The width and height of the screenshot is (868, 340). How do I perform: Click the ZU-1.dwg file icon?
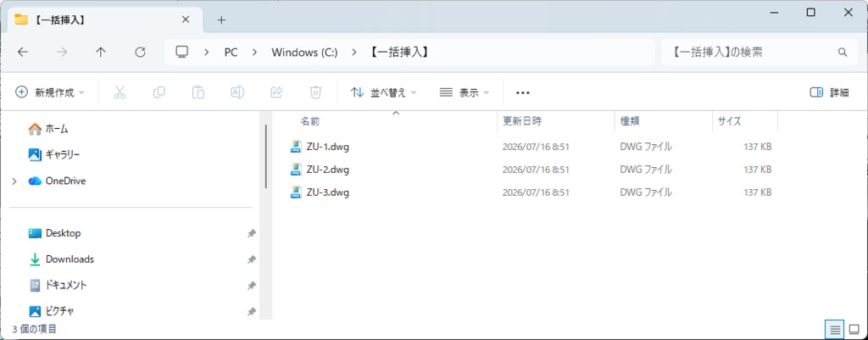296,147
